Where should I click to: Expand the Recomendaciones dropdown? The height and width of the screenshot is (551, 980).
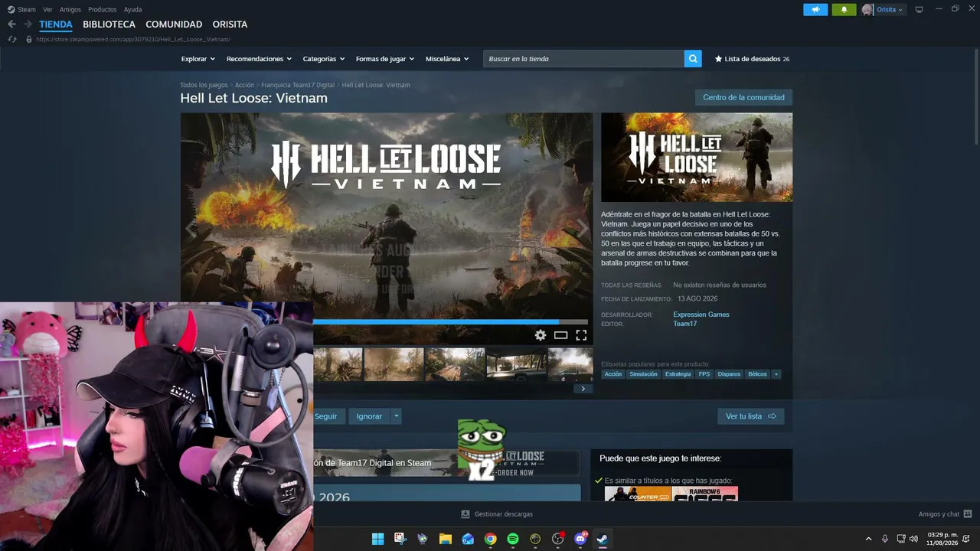point(259,59)
